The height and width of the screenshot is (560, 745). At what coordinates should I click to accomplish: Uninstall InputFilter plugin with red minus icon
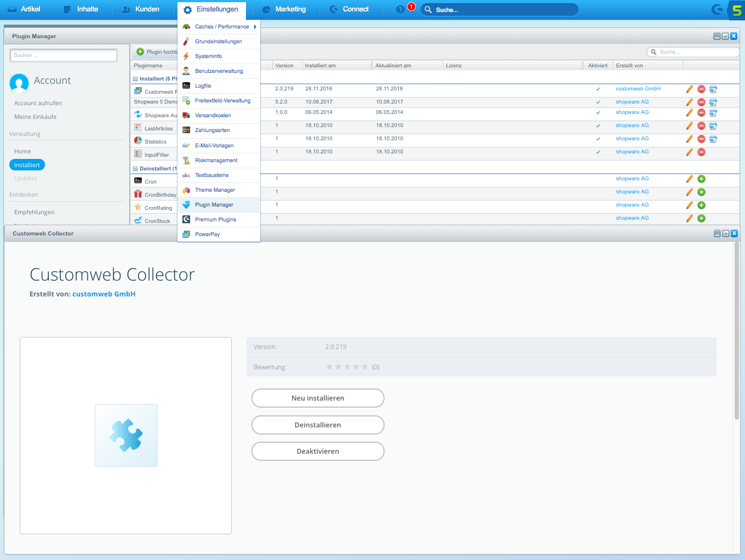[701, 152]
